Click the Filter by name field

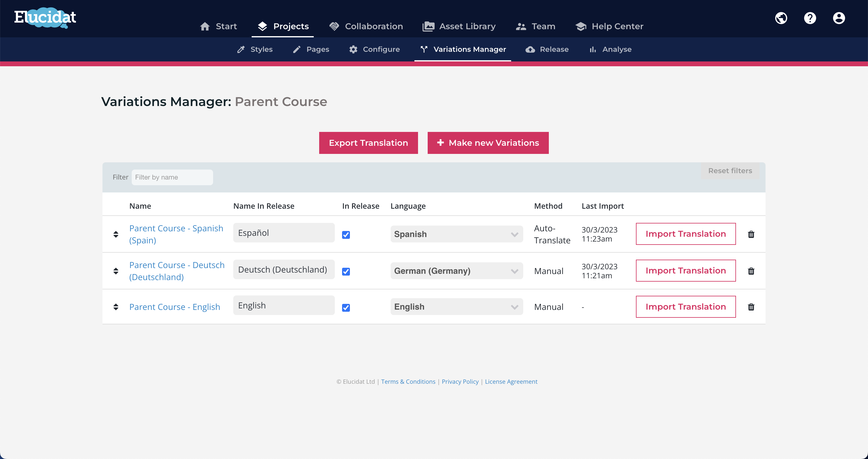click(172, 177)
